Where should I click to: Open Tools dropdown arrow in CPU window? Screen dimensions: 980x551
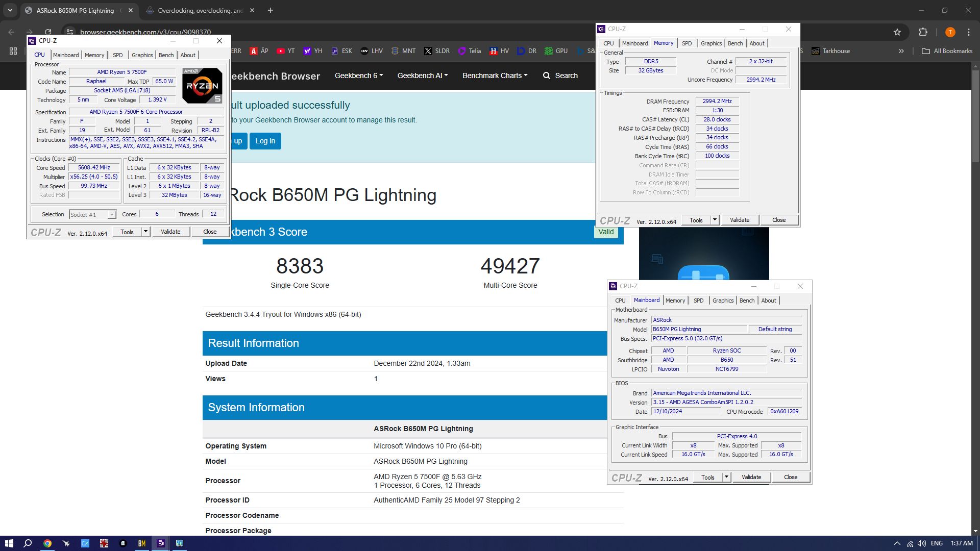(145, 232)
